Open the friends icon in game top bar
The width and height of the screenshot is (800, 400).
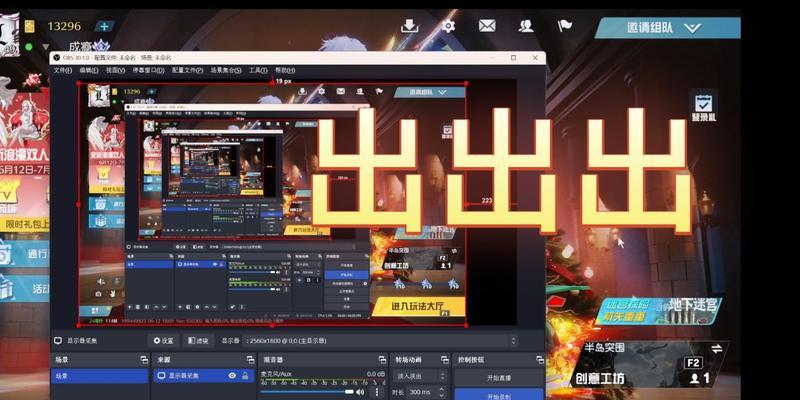(526, 26)
